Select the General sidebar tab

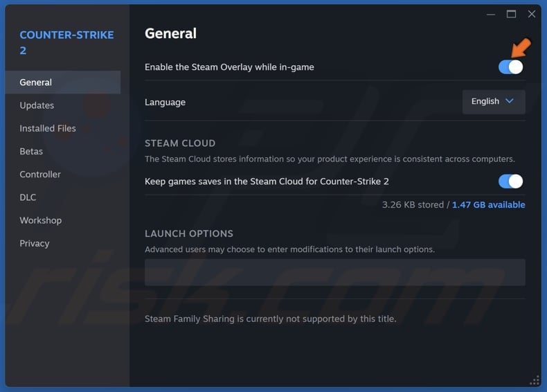click(x=63, y=82)
